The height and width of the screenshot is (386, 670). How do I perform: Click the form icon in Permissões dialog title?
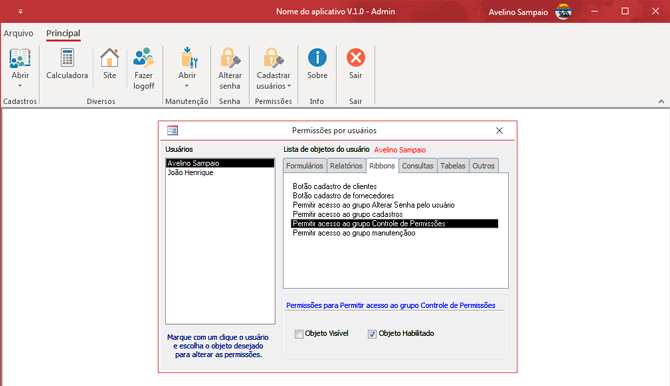click(x=173, y=130)
